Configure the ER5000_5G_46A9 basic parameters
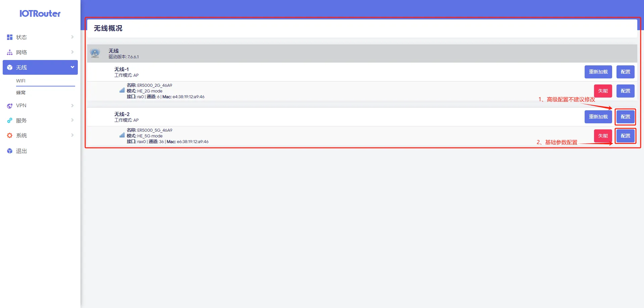 pyautogui.click(x=625, y=136)
